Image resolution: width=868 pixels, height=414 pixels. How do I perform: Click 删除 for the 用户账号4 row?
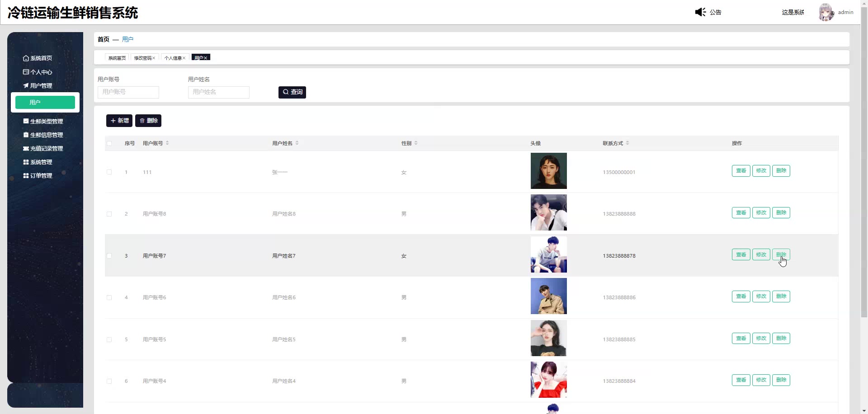(781, 380)
